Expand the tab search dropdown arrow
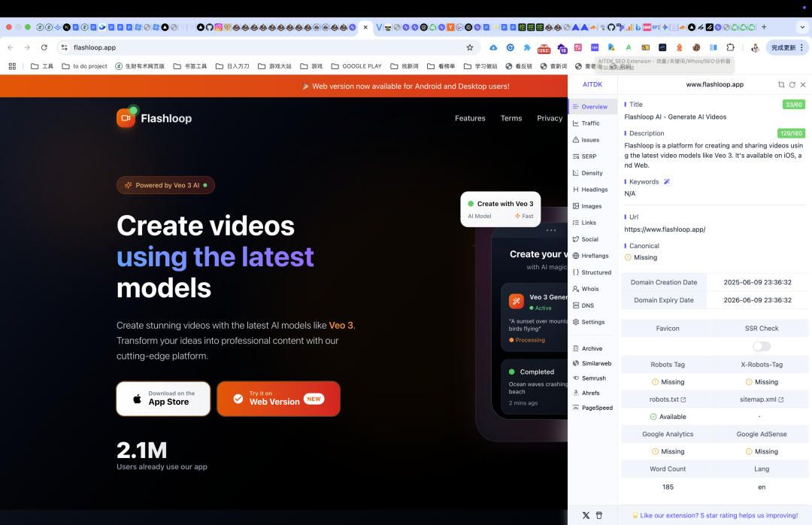 point(802,27)
